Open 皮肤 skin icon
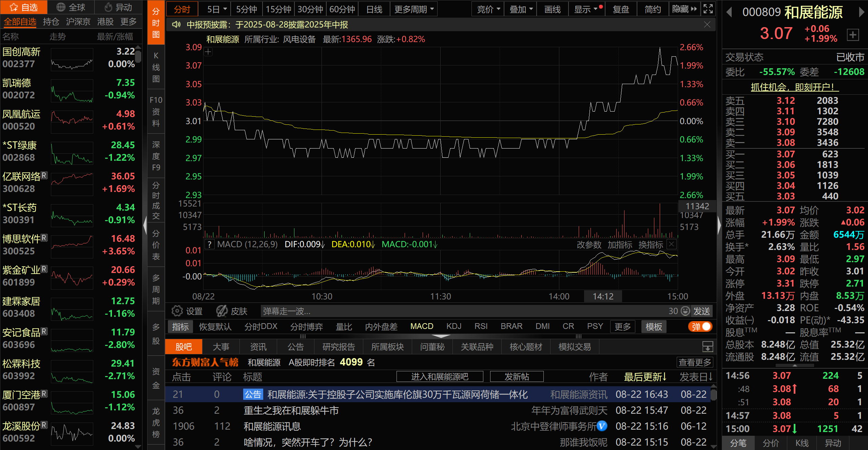The width and height of the screenshot is (868, 450). tap(222, 311)
